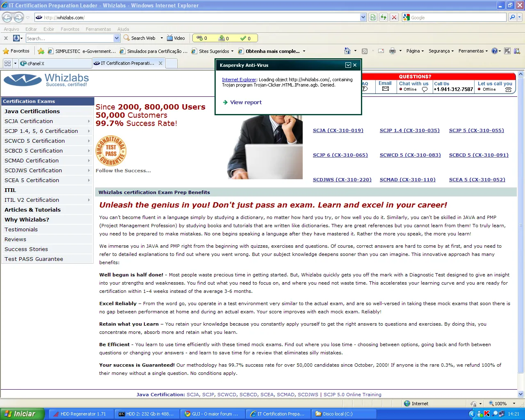Open the Segurança menu dropdown
Screen dimensions: 525x420
pos(441,51)
